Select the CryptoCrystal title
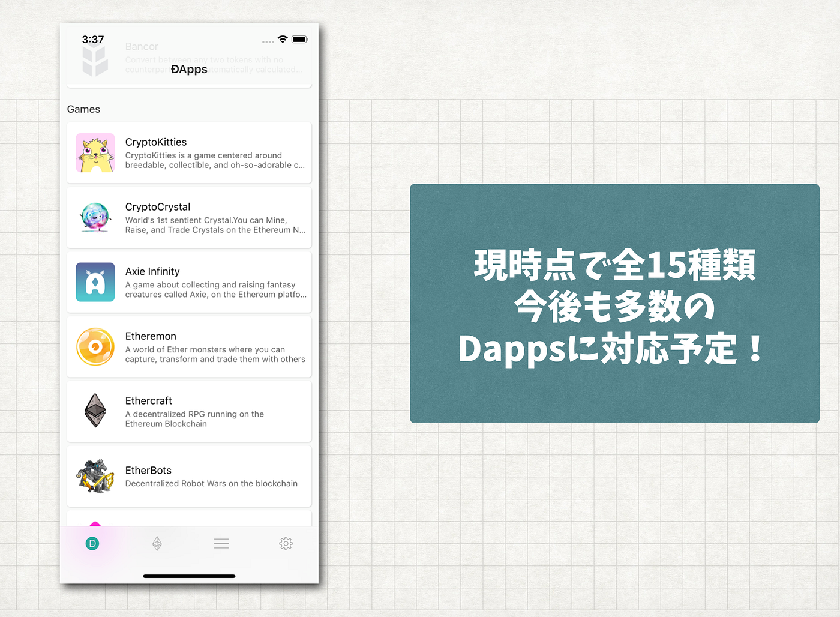This screenshot has height=617, width=840. (x=158, y=207)
